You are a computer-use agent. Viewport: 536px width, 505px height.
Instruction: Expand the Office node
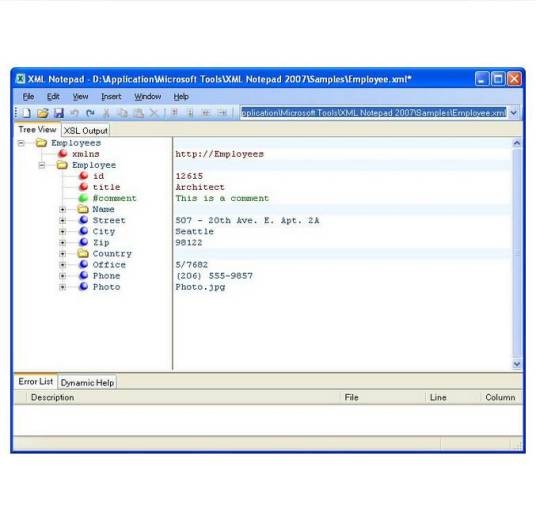click(63, 265)
